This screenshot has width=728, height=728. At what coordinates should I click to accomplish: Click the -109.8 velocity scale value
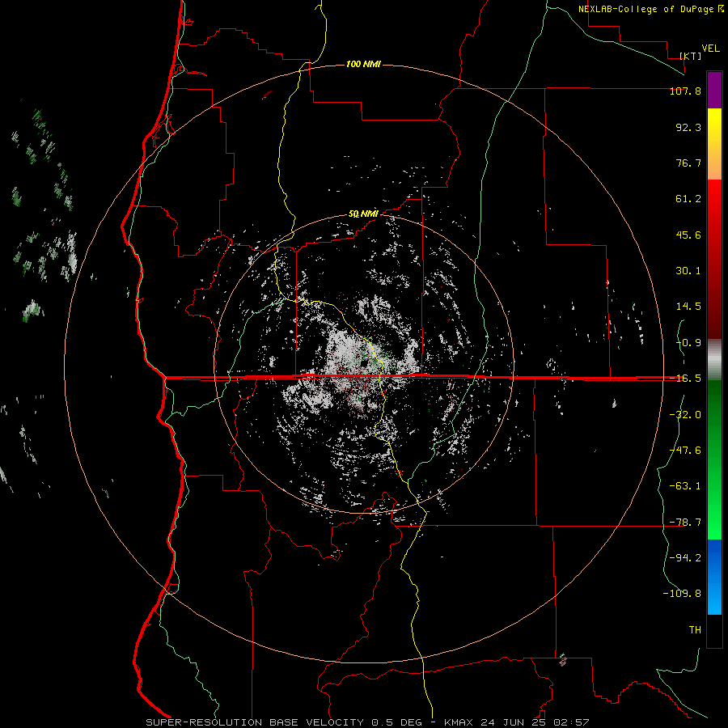click(x=682, y=594)
